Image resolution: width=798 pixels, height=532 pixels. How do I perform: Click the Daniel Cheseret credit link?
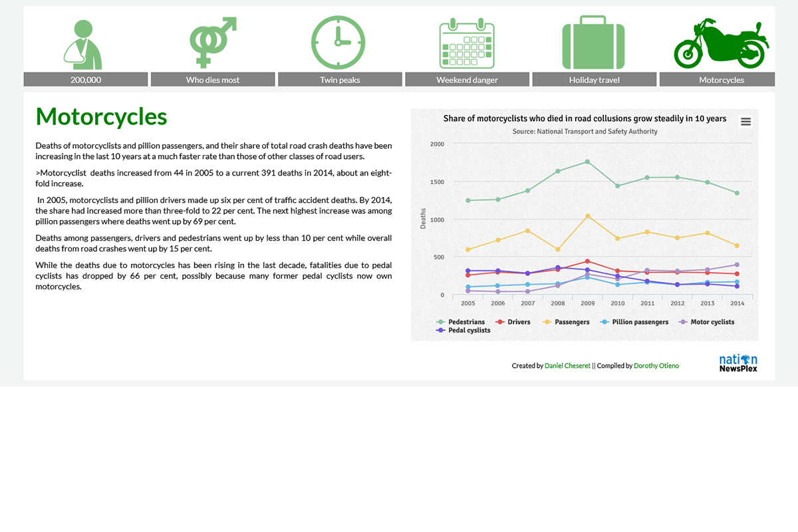[x=567, y=365]
